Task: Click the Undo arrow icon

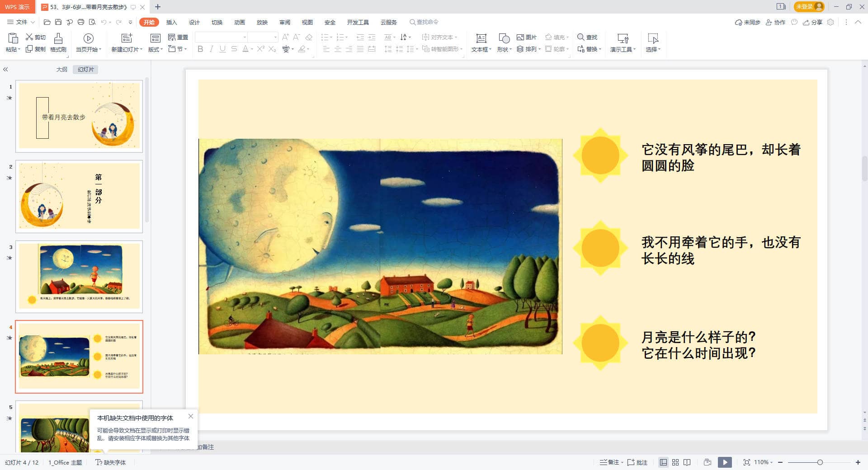Action: click(x=104, y=22)
